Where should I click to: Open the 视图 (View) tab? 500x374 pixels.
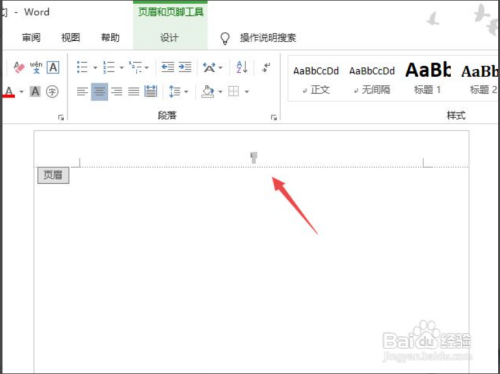click(71, 38)
